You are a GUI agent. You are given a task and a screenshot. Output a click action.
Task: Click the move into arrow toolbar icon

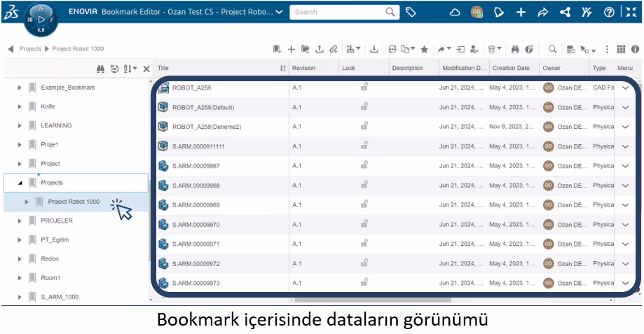point(461,49)
